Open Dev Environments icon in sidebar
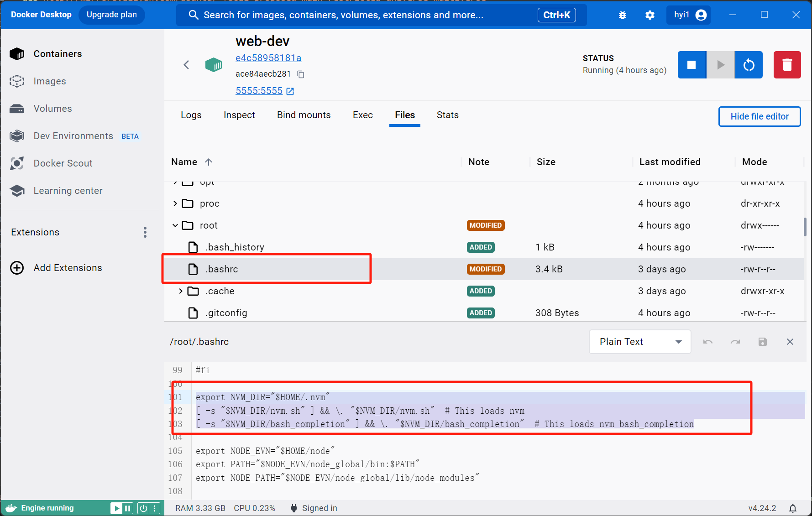 (17, 136)
